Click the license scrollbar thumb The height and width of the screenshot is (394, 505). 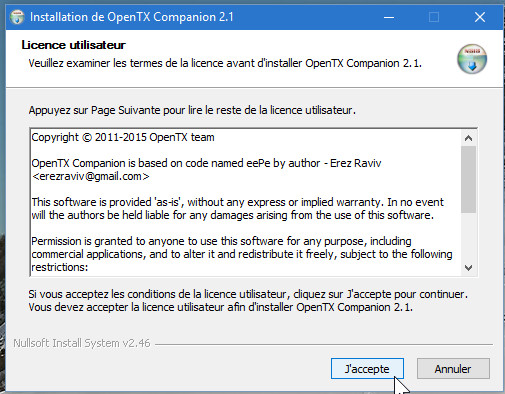coord(468,179)
